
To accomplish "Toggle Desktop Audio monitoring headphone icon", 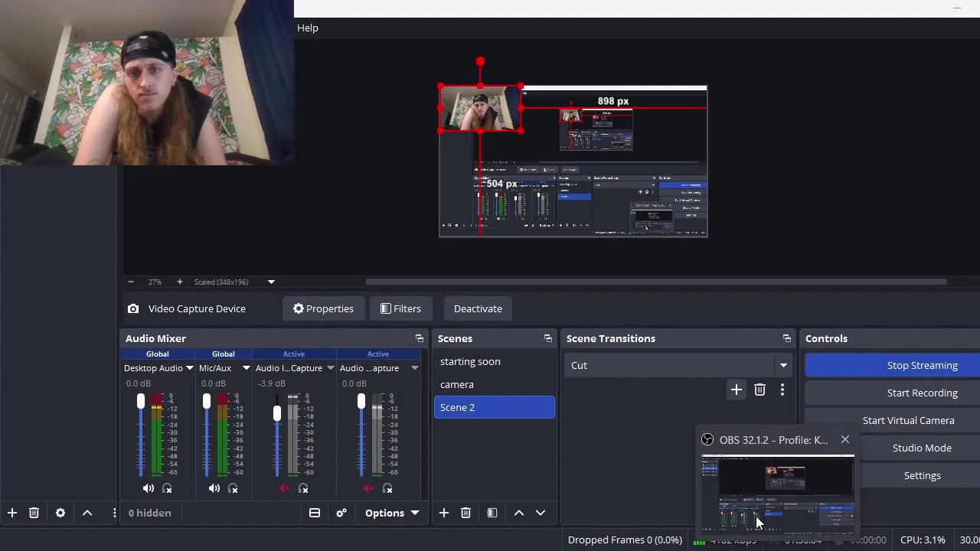I will pos(167,488).
